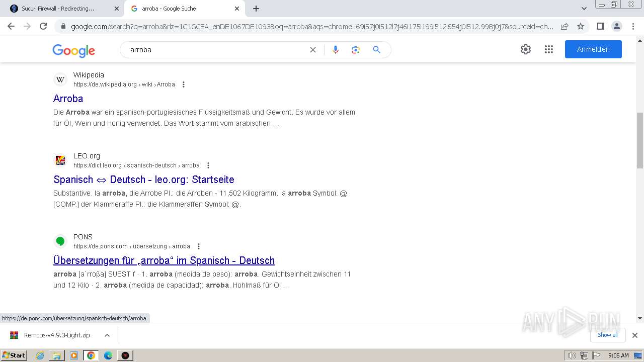Click the address bar URL

(x=312, y=26)
